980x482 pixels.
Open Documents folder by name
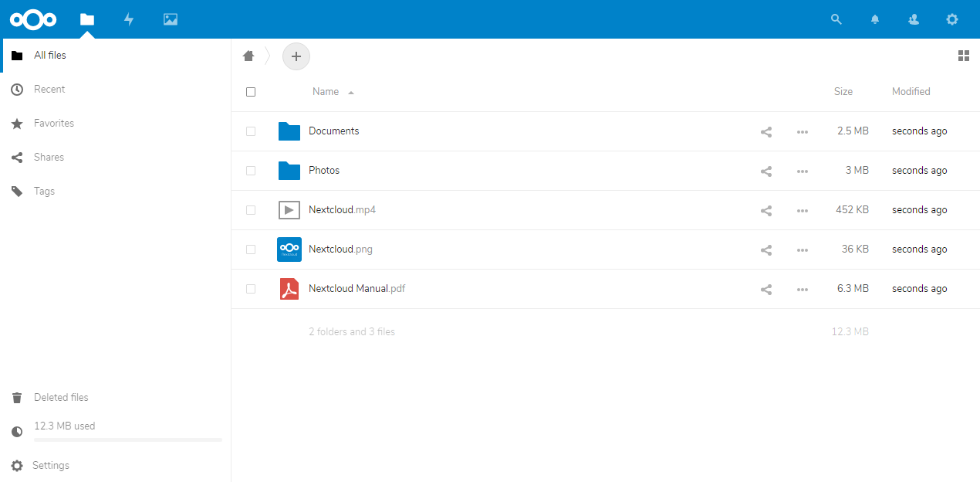click(334, 131)
